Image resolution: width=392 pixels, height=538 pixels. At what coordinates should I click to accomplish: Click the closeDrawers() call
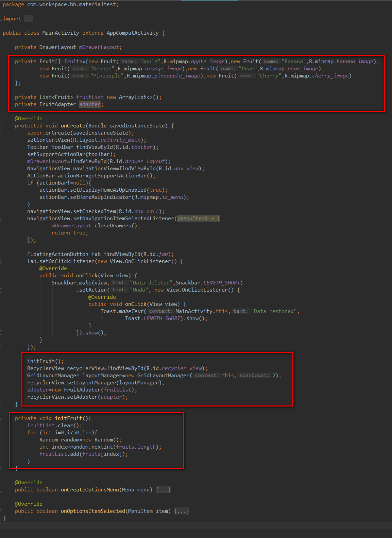116,226
